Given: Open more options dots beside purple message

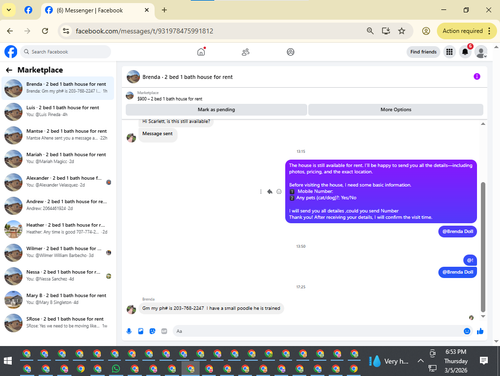Looking at the screenshot, I should point(261,191).
